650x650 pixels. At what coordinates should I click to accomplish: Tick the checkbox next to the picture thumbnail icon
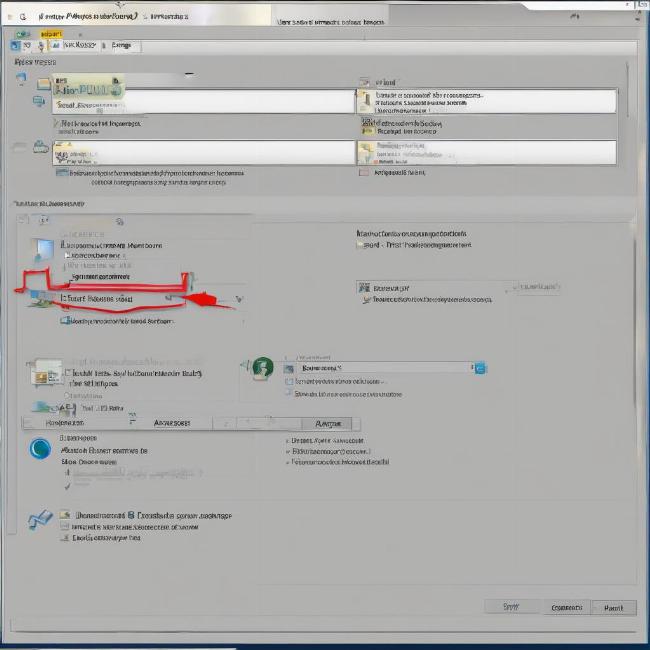68,373
